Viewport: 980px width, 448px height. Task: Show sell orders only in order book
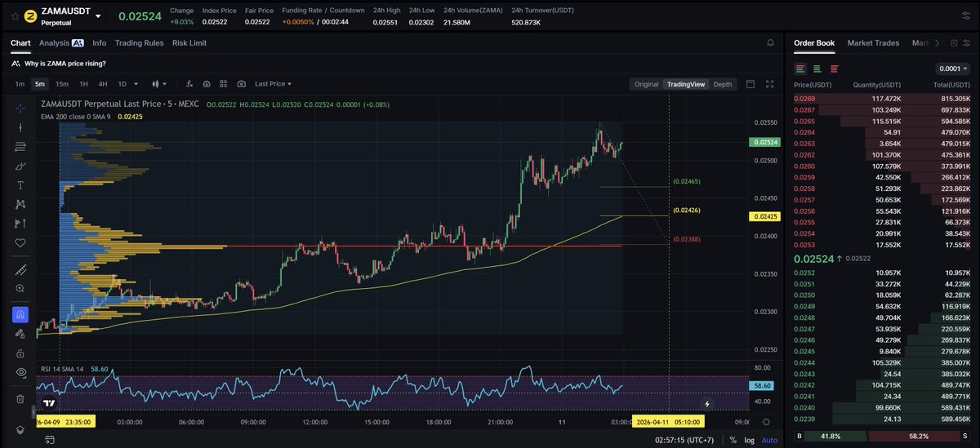[x=834, y=69]
